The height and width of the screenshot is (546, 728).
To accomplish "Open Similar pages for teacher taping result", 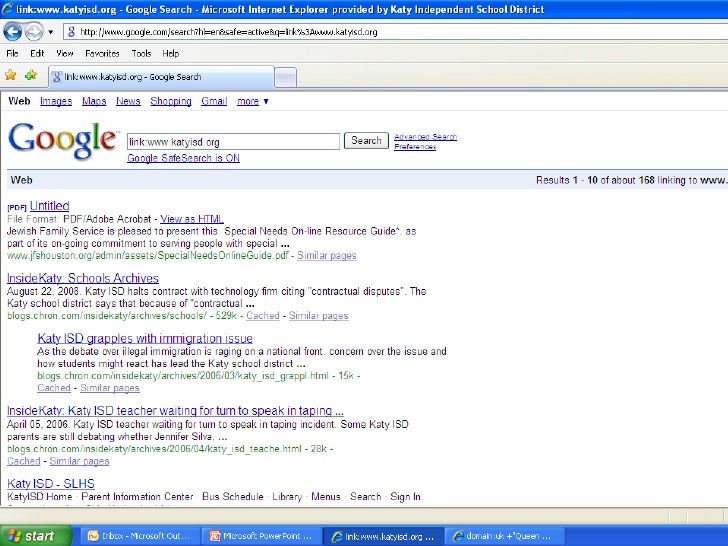I will click(x=79, y=461).
